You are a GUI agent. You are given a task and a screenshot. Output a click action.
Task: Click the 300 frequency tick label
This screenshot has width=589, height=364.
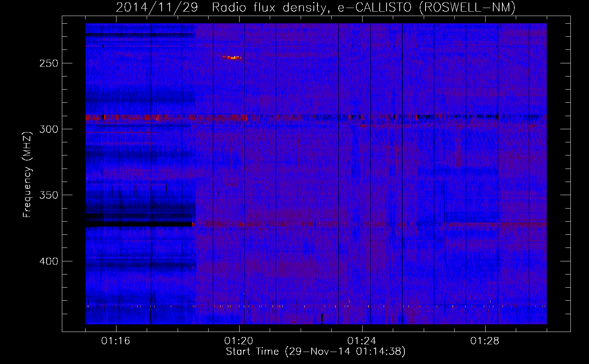coord(49,129)
